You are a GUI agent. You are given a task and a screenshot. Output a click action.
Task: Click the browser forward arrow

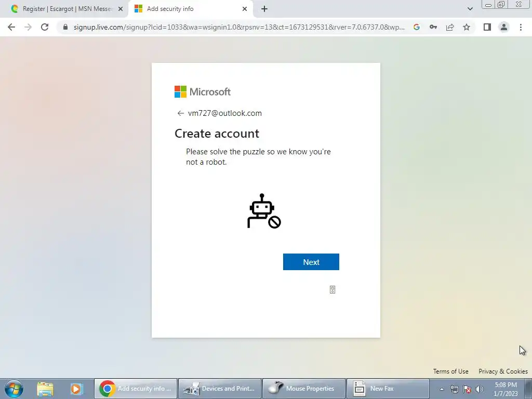[x=28, y=27]
